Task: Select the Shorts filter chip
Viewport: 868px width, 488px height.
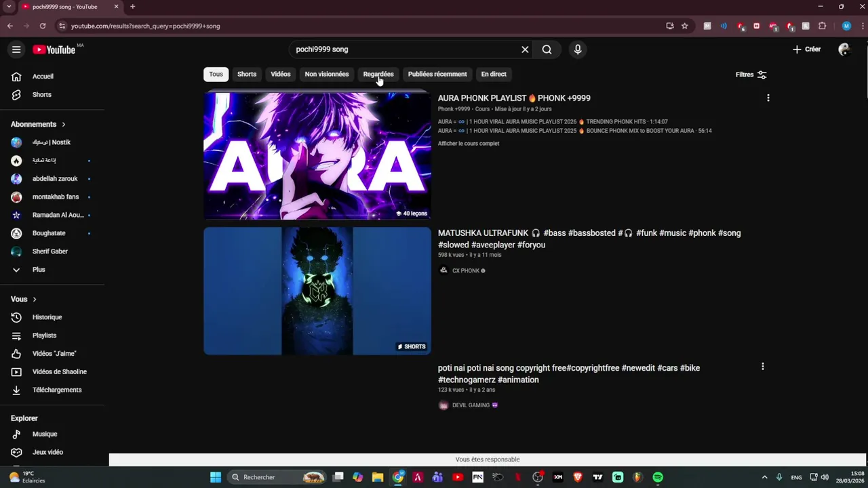Action: click(x=247, y=74)
